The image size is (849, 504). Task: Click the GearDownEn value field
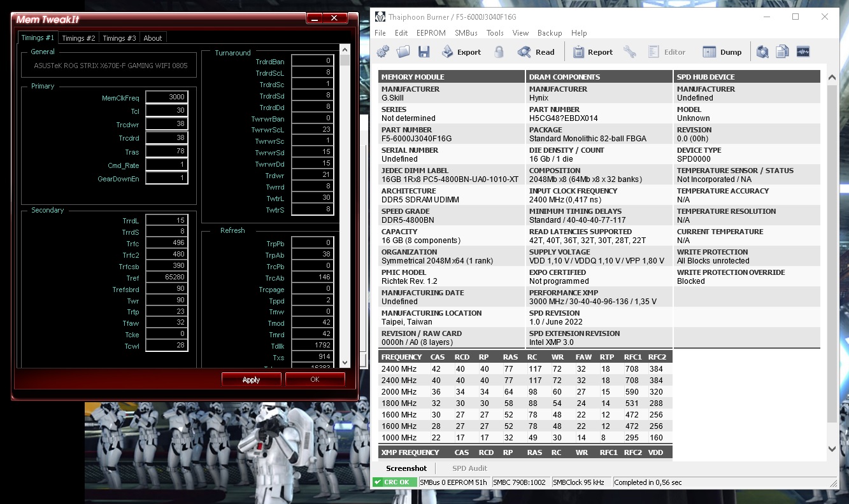[x=167, y=179]
